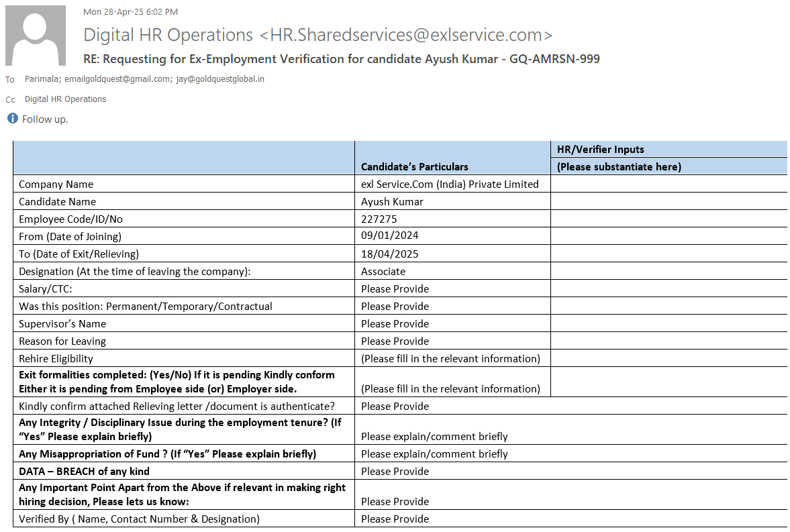Viewport: 790px width, 532px height.
Task: Click the date Mon 28-Apr-25 6:02 PM
Action: (x=130, y=11)
